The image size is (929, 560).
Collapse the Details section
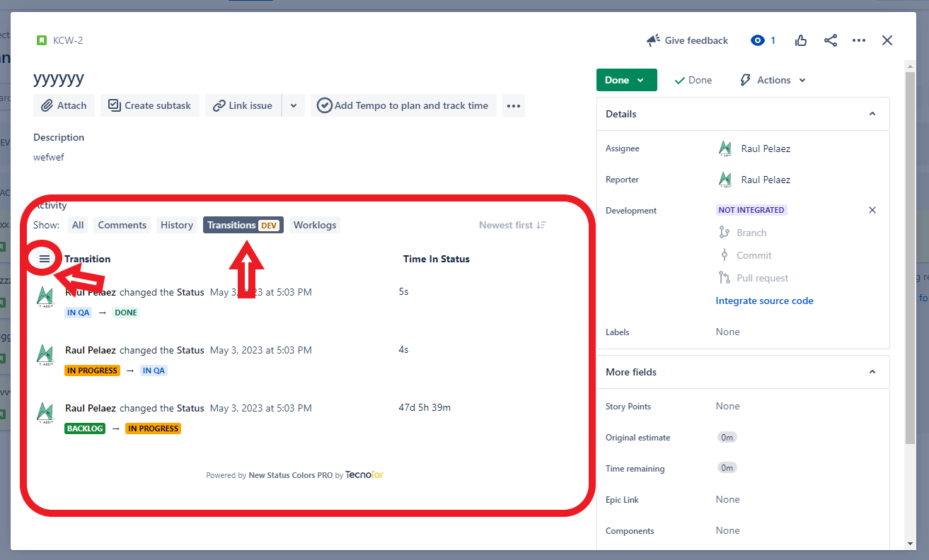click(872, 114)
